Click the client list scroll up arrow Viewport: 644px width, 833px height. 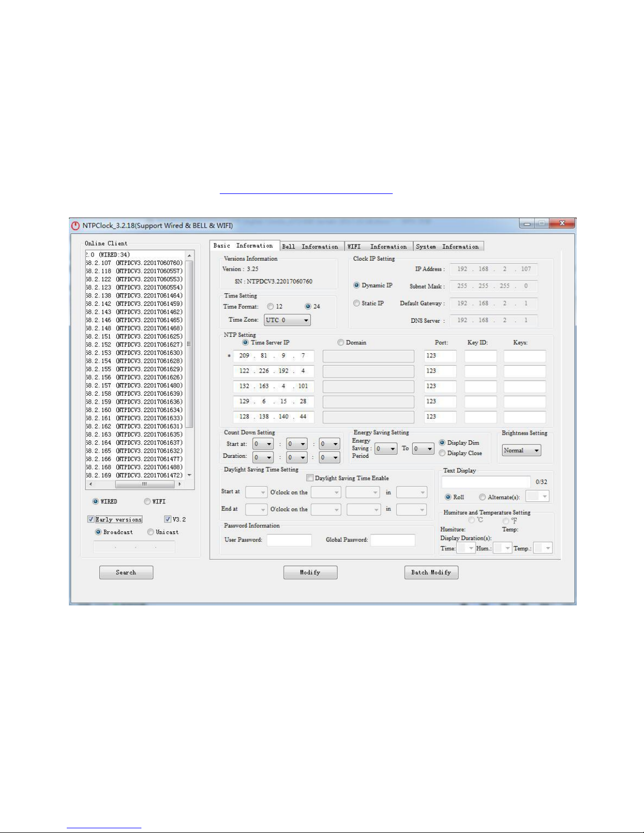(189, 255)
